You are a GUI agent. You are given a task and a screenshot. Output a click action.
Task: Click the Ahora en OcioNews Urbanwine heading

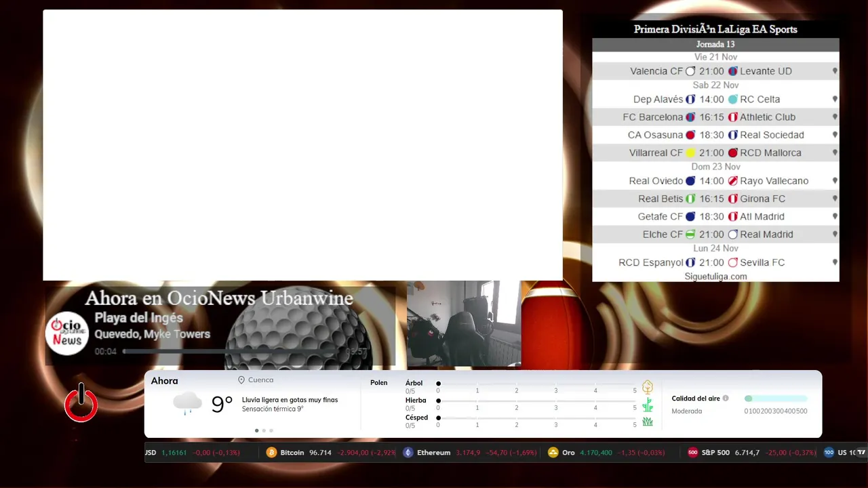click(x=219, y=298)
